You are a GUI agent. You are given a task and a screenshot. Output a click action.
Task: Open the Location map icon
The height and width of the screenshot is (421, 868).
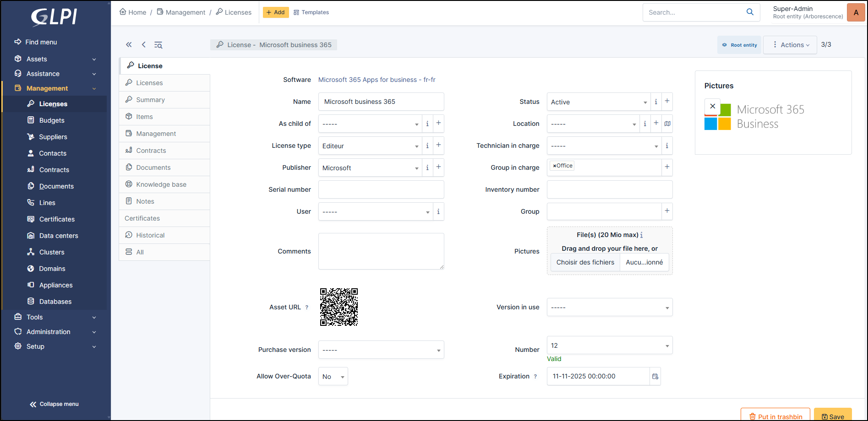(x=667, y=124)
